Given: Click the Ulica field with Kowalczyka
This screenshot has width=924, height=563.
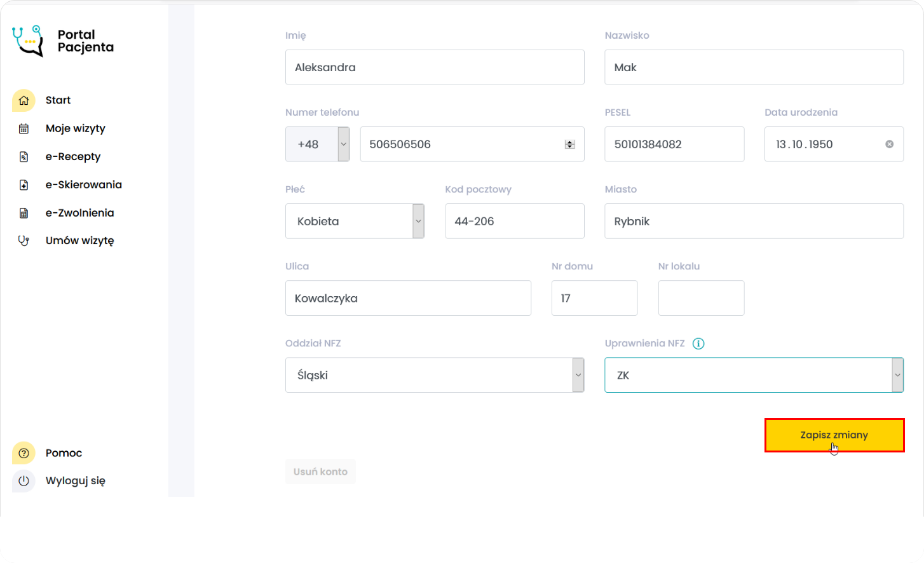Looking at the screenshot, I should pos(408,298).
